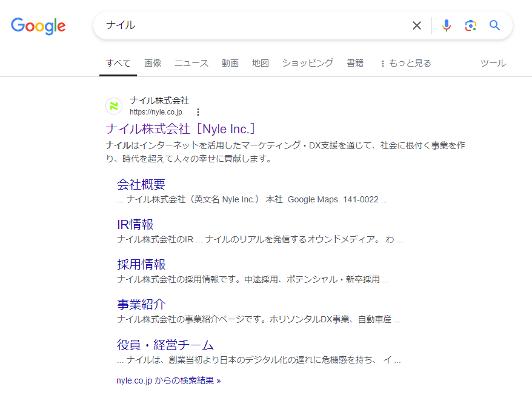Viewport: 532px width, 395px height.
Task: Open Google Lens image search icon
Action: (471, 25)
